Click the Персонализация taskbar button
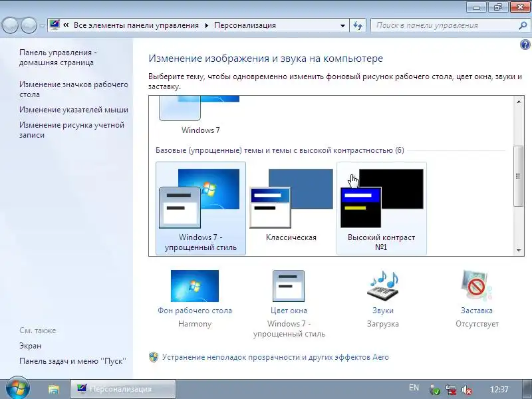 (x=123, y=389)
